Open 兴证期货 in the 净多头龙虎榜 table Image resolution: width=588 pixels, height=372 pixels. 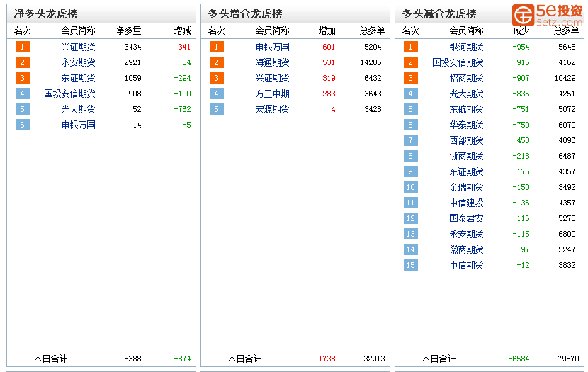pos(79,47)
